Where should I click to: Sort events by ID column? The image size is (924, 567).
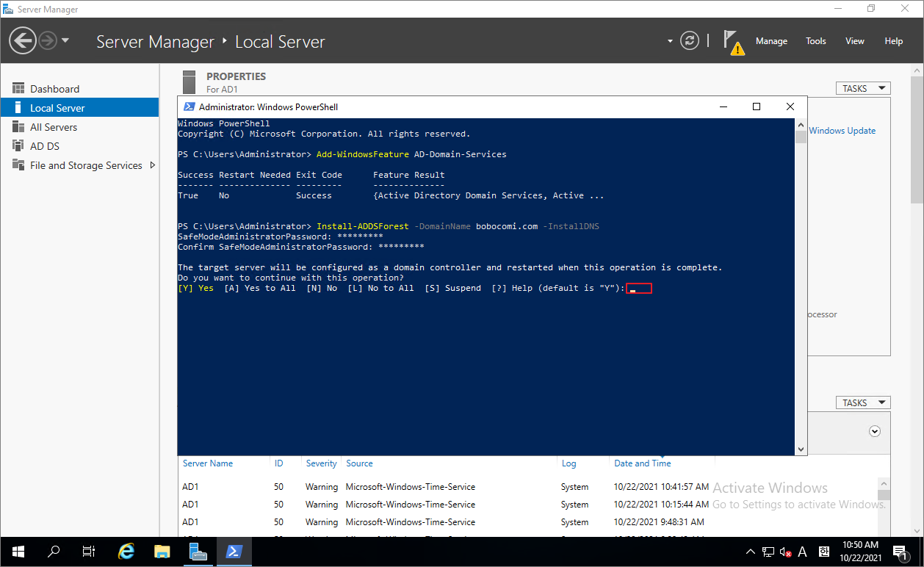pos(279,463)
